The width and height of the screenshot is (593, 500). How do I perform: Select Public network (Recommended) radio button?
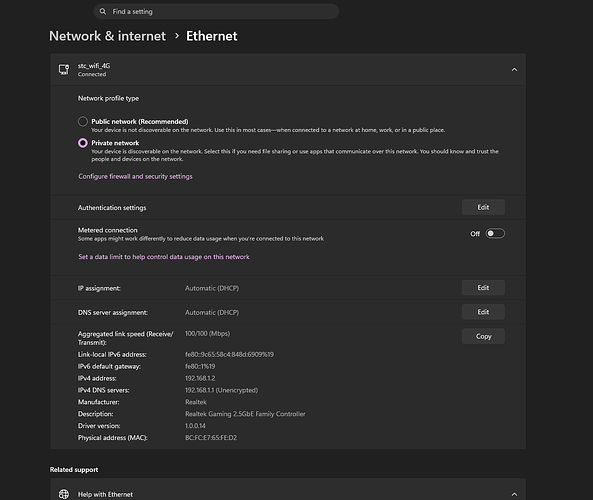pos(83,121)
